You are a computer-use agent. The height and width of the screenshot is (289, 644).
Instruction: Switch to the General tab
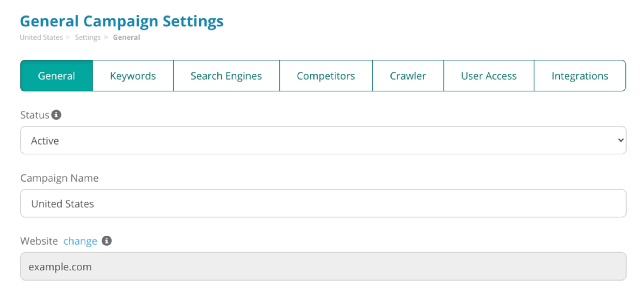click(57, 76)
